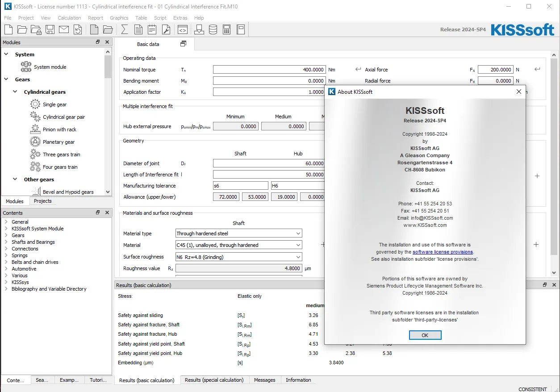
Task: Select Automotive in the Contents tree
Action: click(x=24, y=269)
